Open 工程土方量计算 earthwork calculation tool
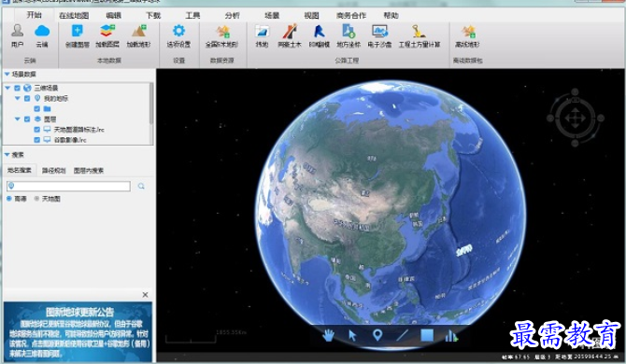 click(x=420, y=35)
